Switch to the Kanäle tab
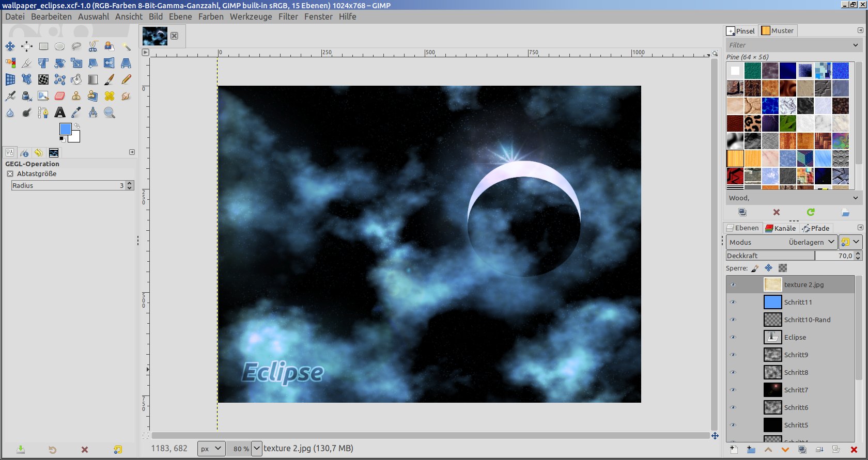 click(x=781, y=228)
